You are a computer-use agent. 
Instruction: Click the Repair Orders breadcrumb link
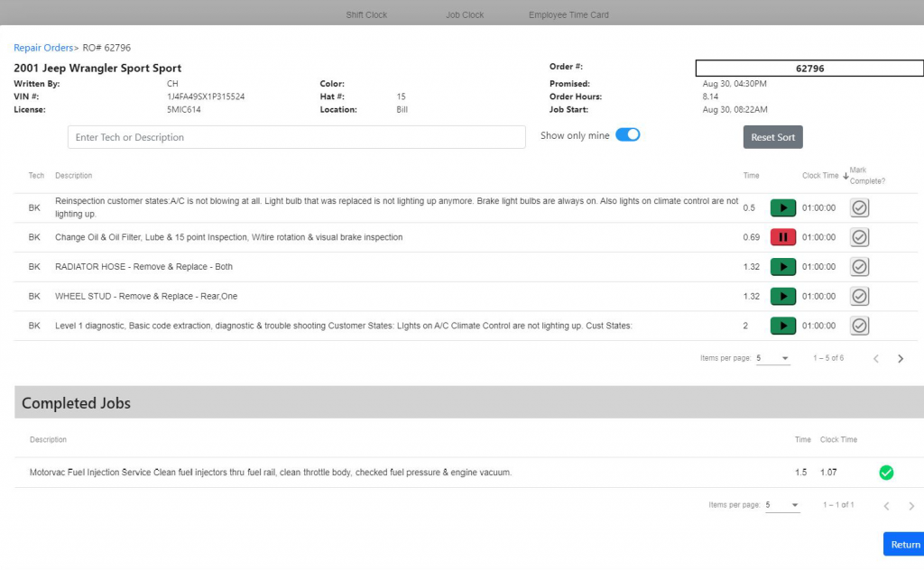tap(43, 48)
